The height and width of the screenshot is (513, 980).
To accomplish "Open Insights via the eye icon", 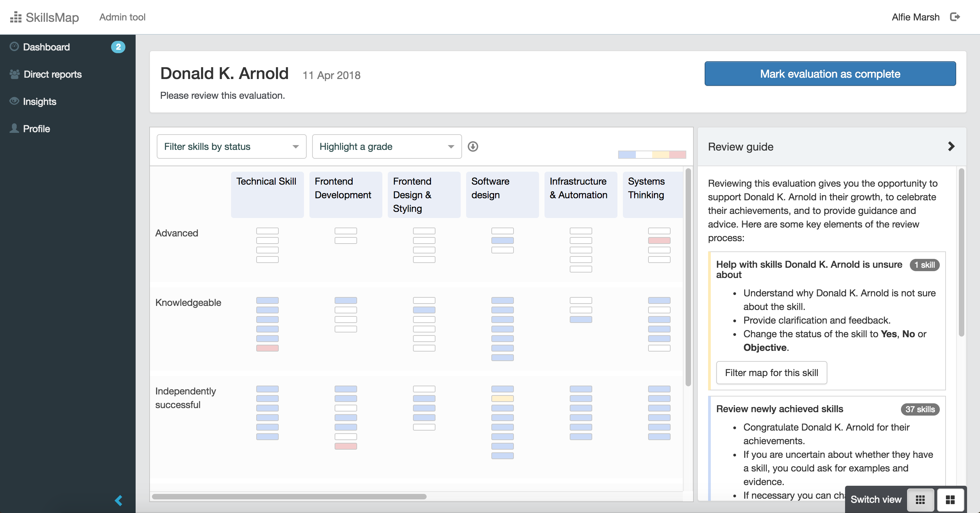I will tap(14, 101).
